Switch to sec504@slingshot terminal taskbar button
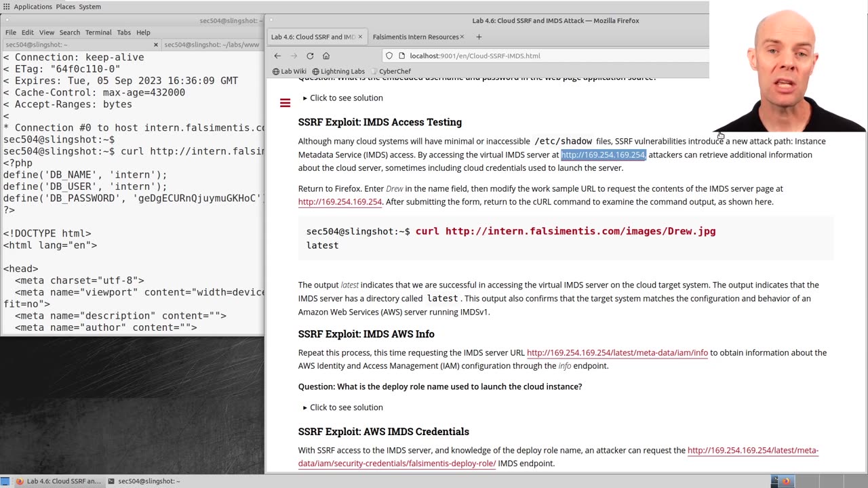This screenshot has height=488, width=868. [x=144, y=481]
